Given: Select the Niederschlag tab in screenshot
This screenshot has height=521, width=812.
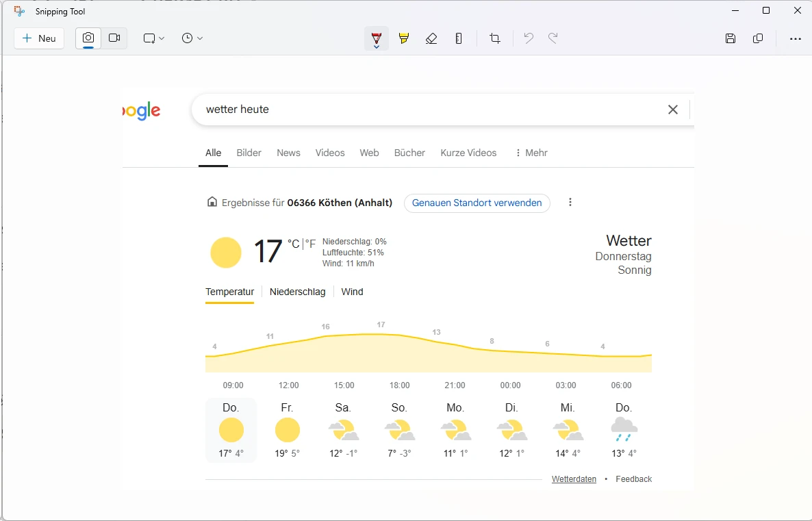Looking at the screenshot, I should [297, 292].
